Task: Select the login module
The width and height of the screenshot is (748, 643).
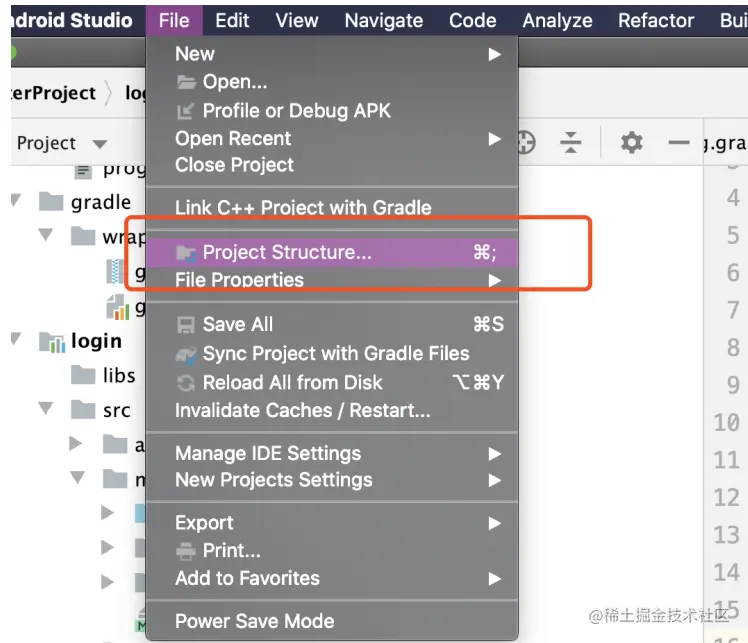Action: (x=96, y=341)
